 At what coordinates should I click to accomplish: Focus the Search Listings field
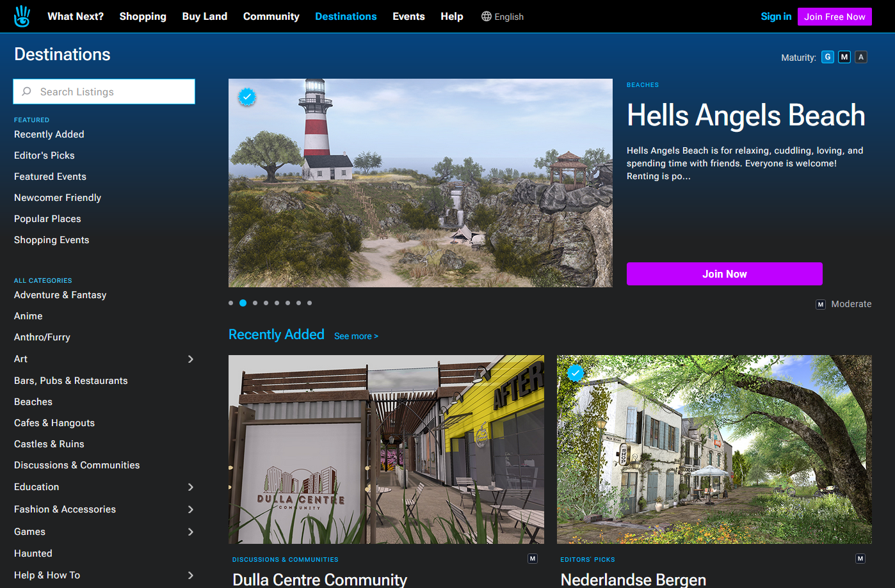coord(112,91)
